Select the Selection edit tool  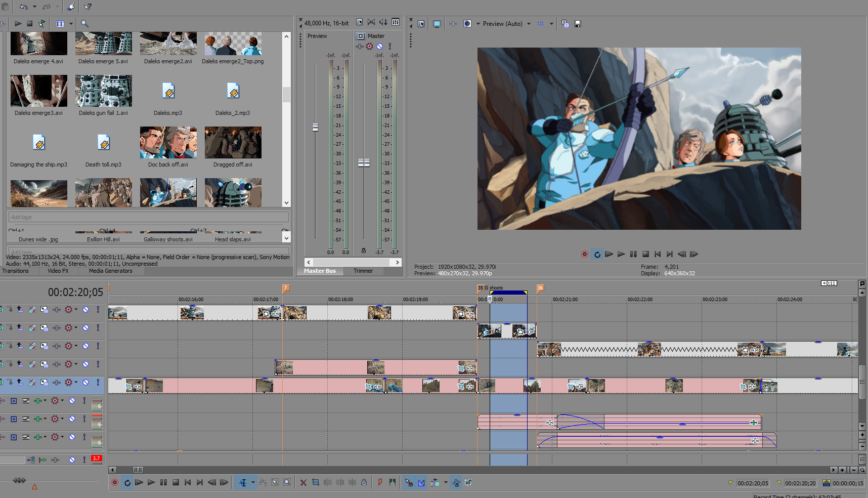coord(275,483)
